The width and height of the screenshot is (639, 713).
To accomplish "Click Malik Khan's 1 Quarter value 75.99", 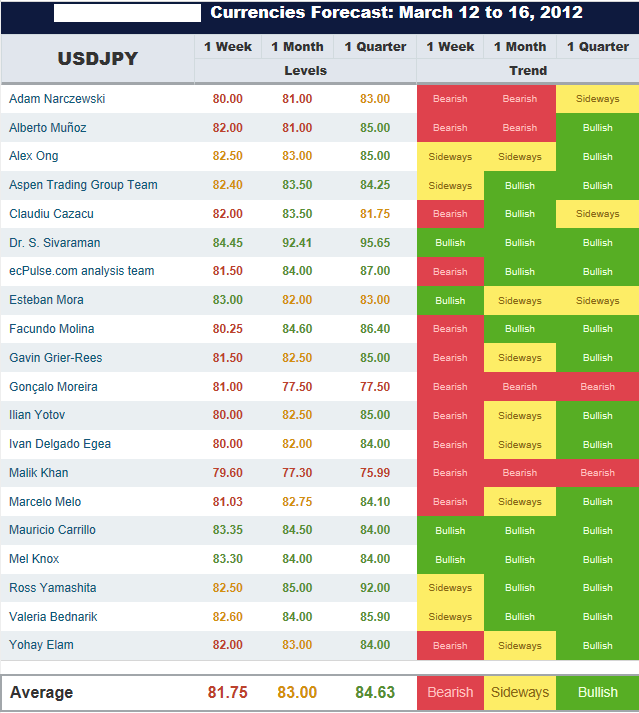I will tap(375, 473).
